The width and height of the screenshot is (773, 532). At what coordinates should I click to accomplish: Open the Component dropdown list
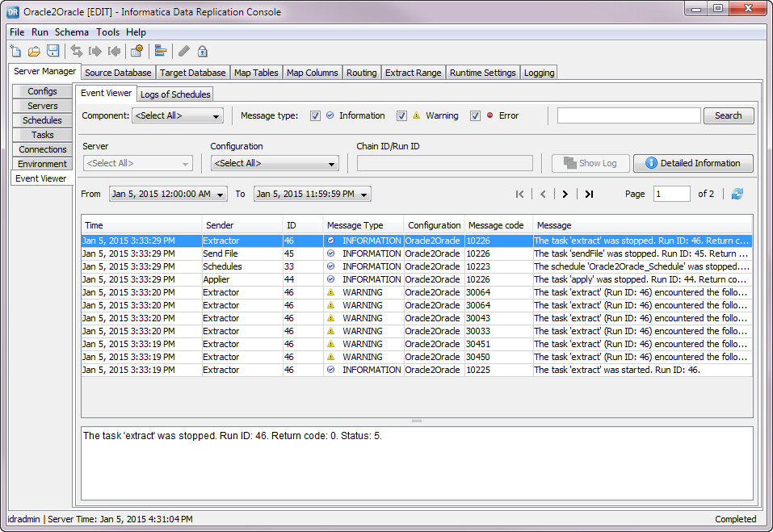[x=178, y=116]
